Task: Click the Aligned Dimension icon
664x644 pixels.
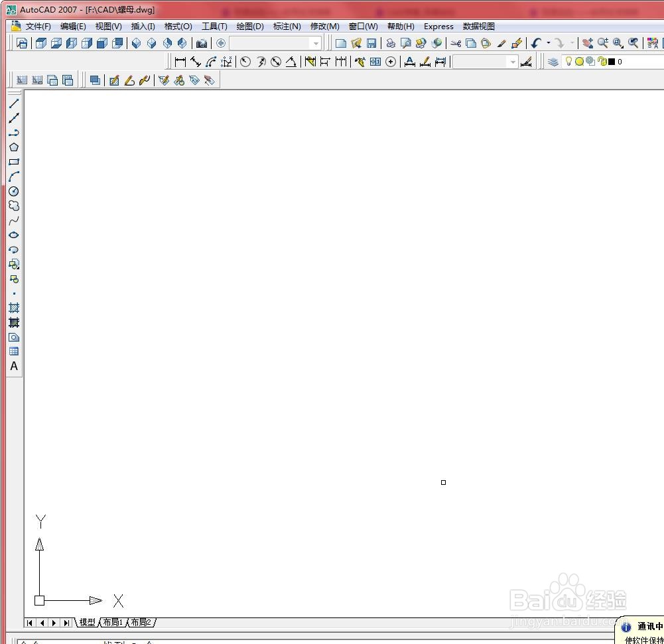Action: point(195,62)
